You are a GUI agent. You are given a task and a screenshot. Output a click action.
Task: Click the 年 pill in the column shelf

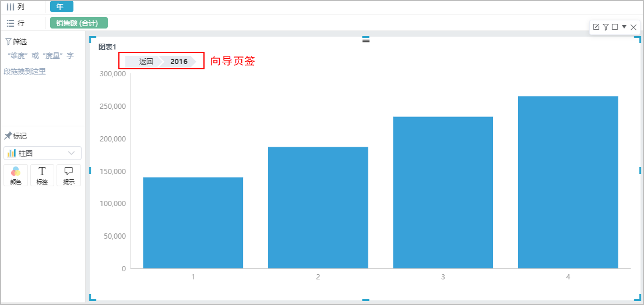click(x=62, y=7)
